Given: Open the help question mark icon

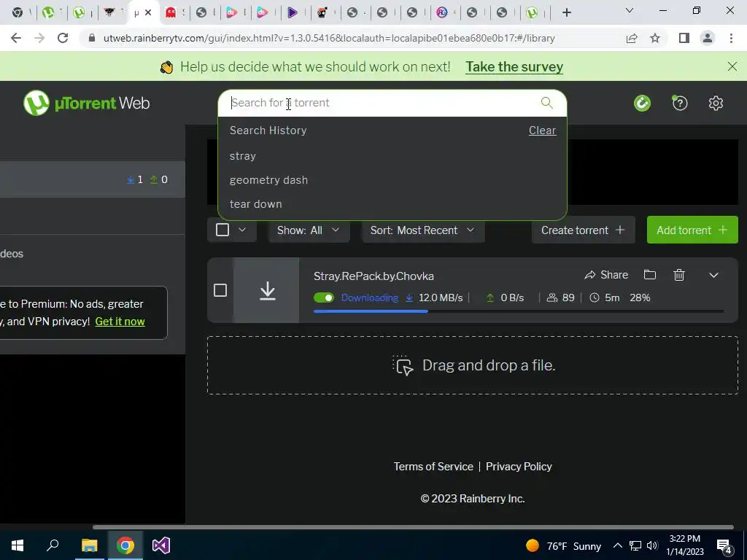Looking at the screenshot, I should (x=679, y=103).
